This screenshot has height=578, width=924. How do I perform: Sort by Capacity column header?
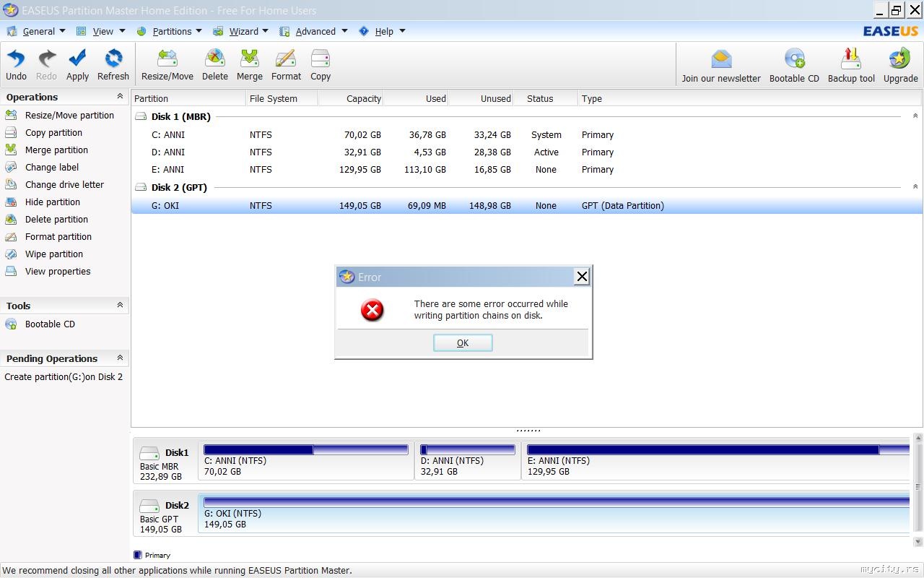pos(351,98)
